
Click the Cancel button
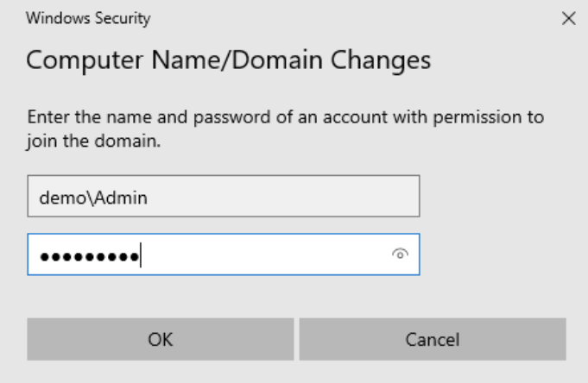(x=433, y=339)
